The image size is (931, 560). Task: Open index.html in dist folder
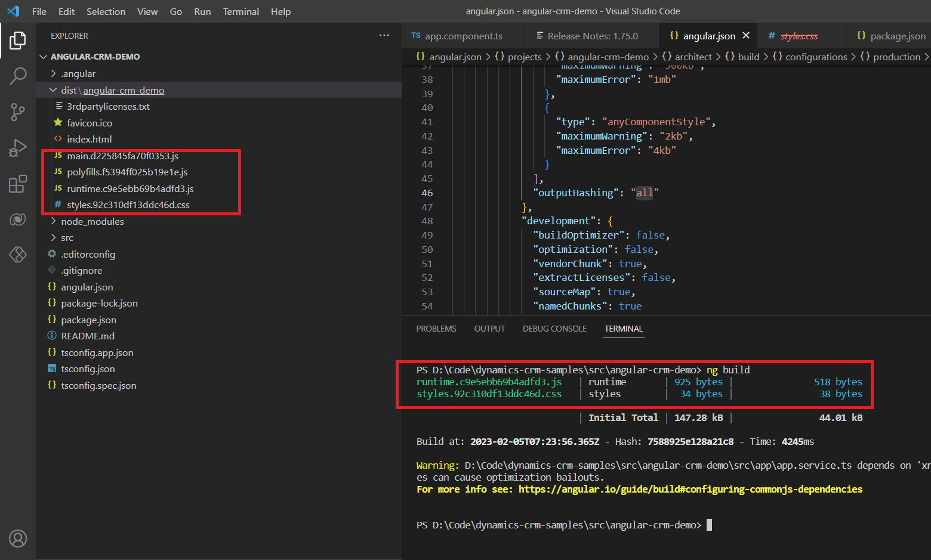click(89, 139)
